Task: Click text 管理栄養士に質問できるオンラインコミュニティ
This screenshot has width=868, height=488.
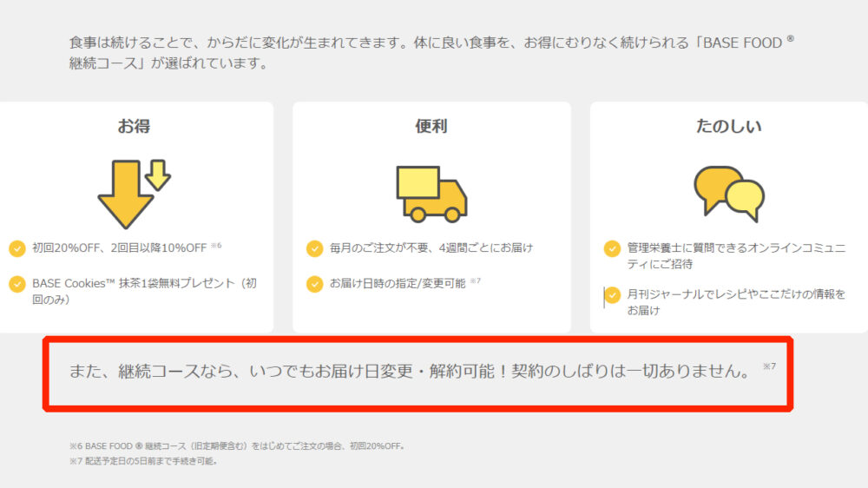Action: [x=736, y=255]
